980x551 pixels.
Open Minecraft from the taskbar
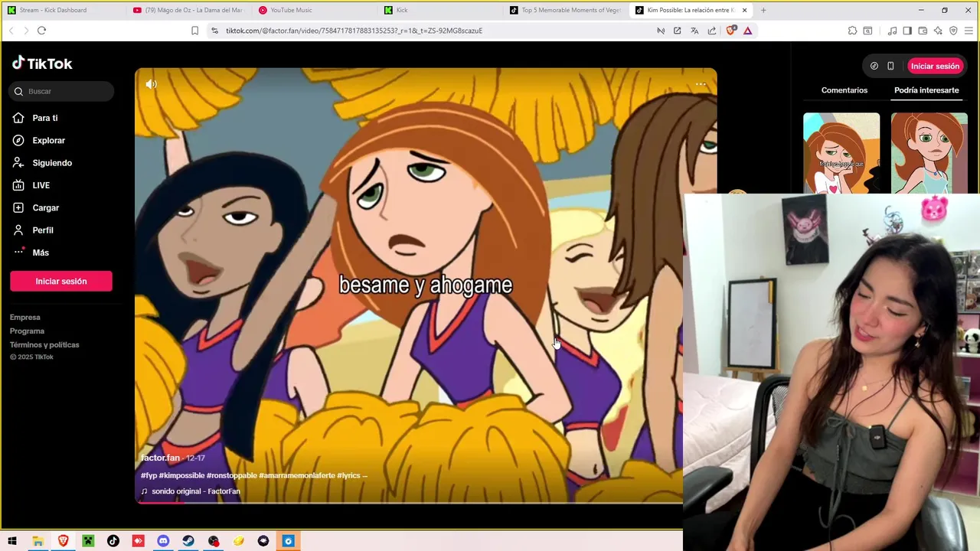(x=88, y=541)
